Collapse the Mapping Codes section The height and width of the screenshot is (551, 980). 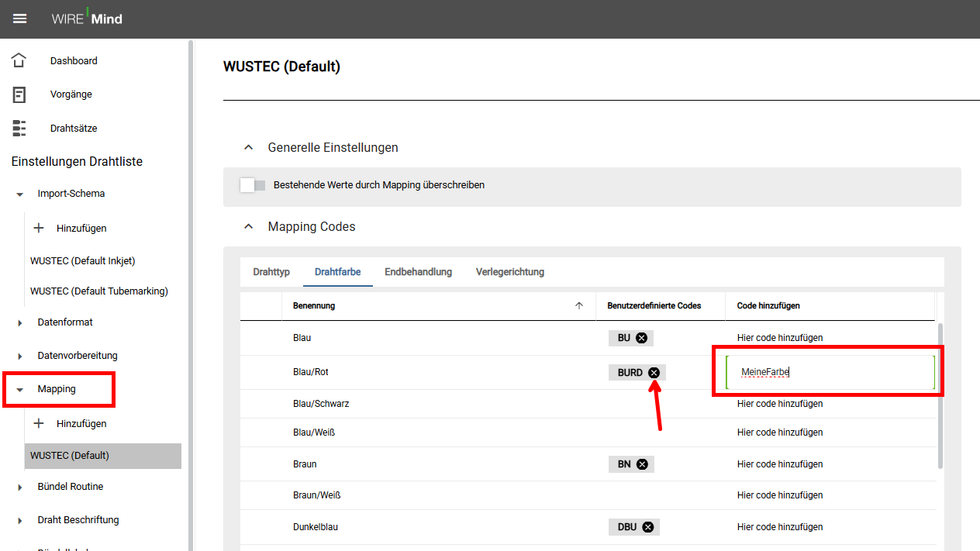click(249, 226)
